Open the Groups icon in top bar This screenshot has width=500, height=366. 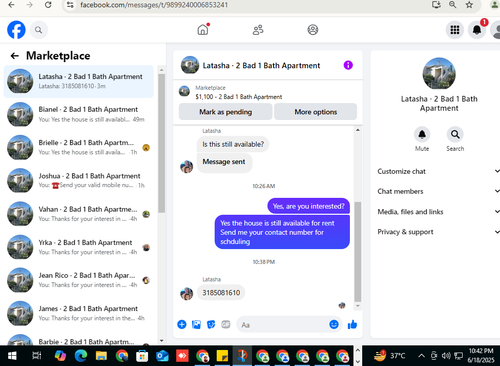click(313, 30)
